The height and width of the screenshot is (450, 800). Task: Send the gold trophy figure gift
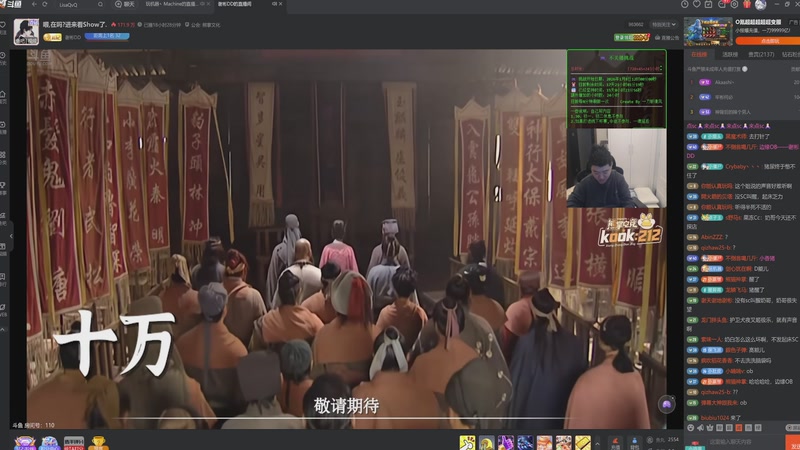coord(486,442)
